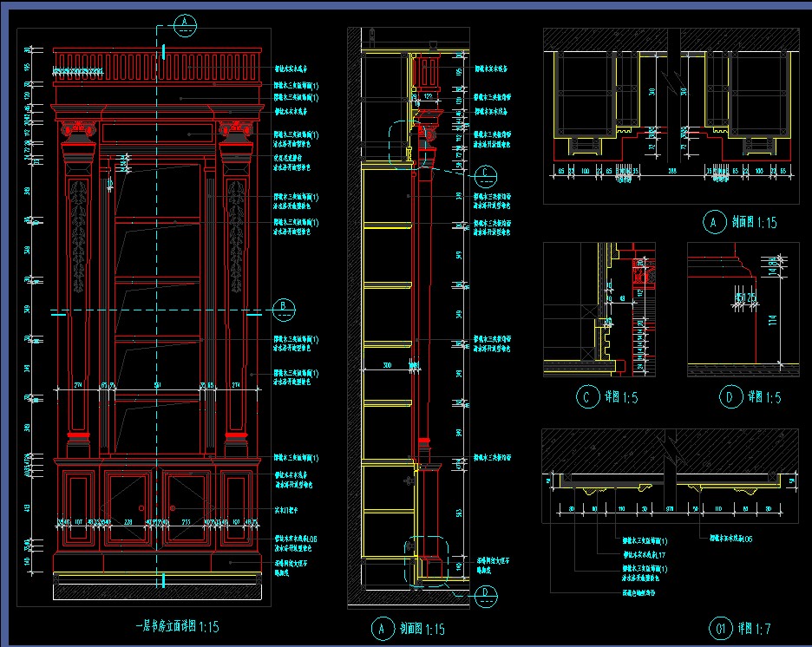
Task: Select the section marker A bubble above the bookcase elevation
Action: 185,25
